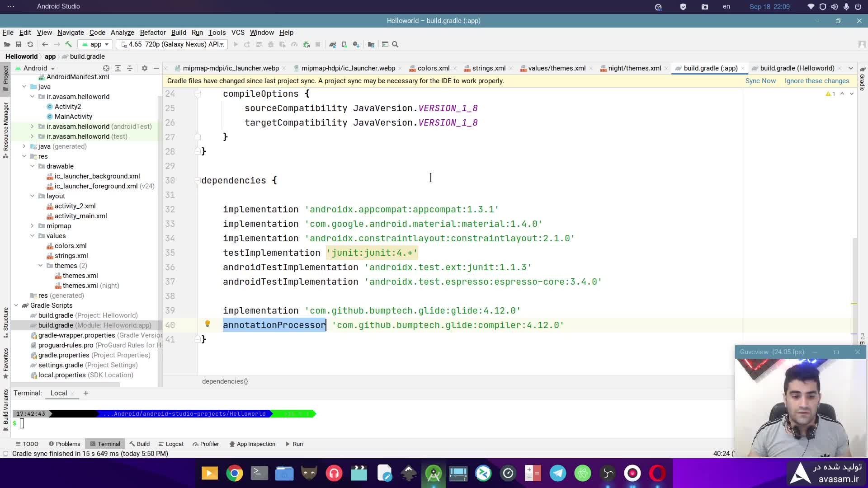The image size is (868, 488).
Task: Click the Make Project hammer icon
Action: tap(68, 44)
